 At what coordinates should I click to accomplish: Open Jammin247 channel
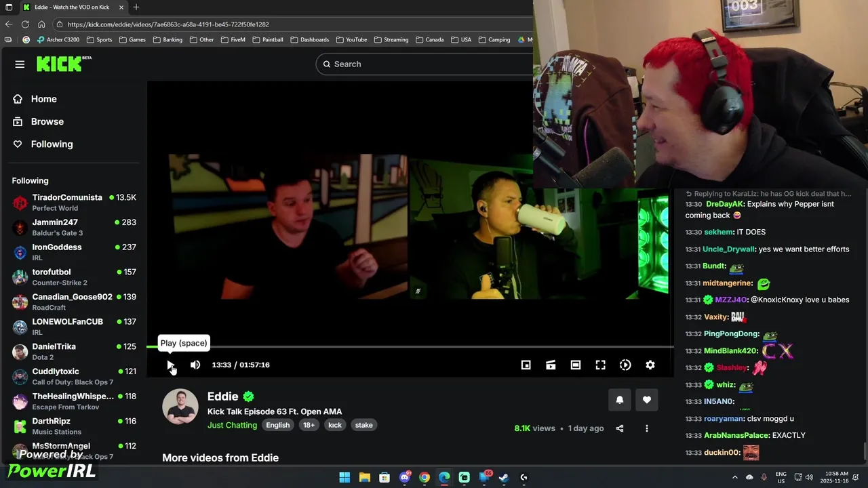pos(74,227)
